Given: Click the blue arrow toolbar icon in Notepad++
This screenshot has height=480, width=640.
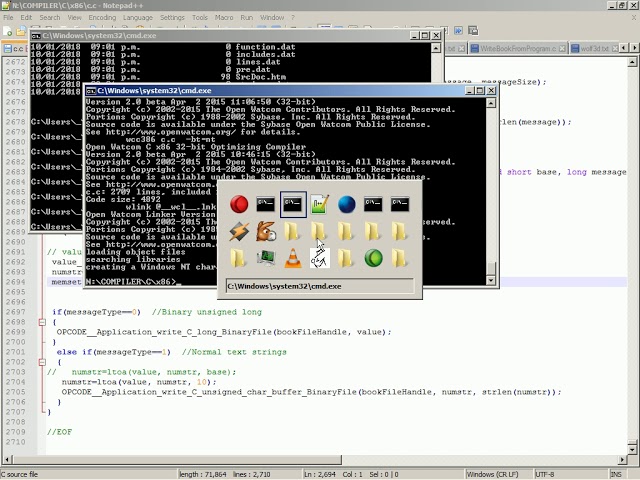Looking at the screenshot, I should [x=458, y=31].
